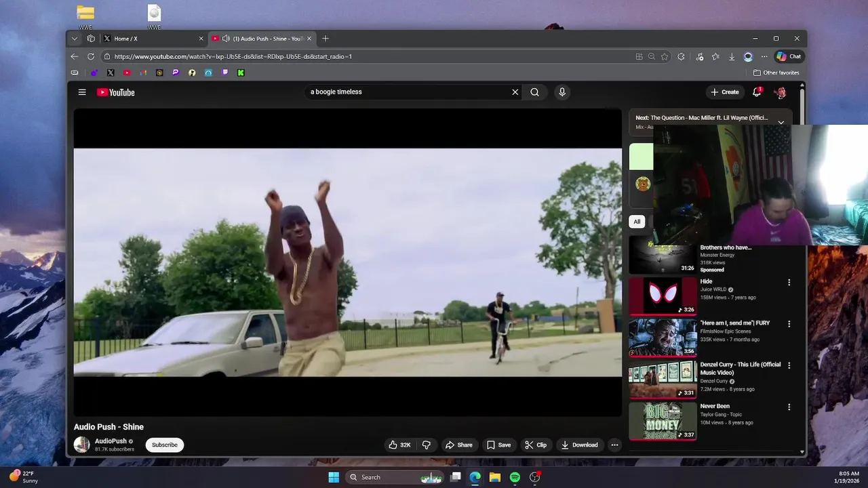
Task: Open the Tab actions menu chevron
Action: [x=75, y=39]
